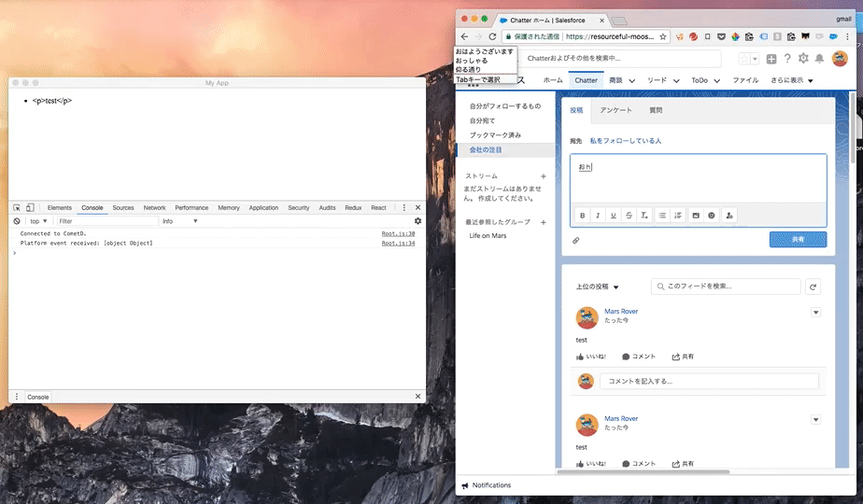The image size is (863, 504).
Task: Toggle underline formatting in Chatter post editor
Action: 613,216
